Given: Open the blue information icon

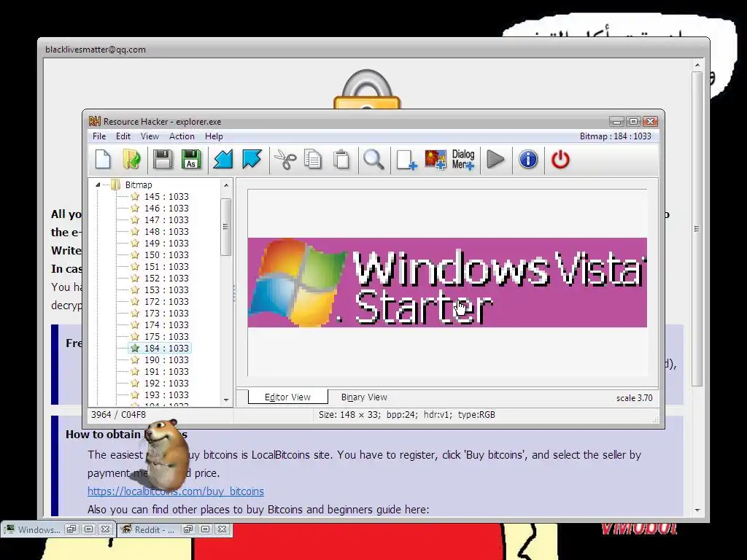Looking at the screenshot, I should click(x=528, y=160).
